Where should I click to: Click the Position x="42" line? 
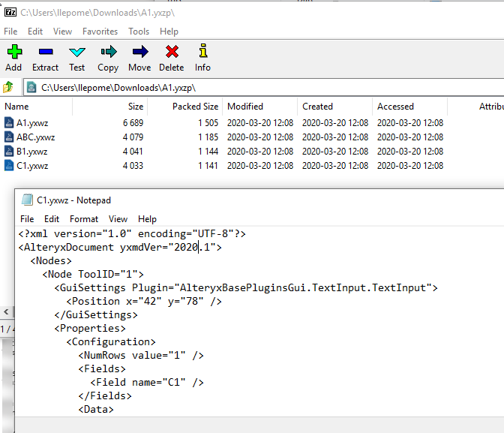(144, 301)
